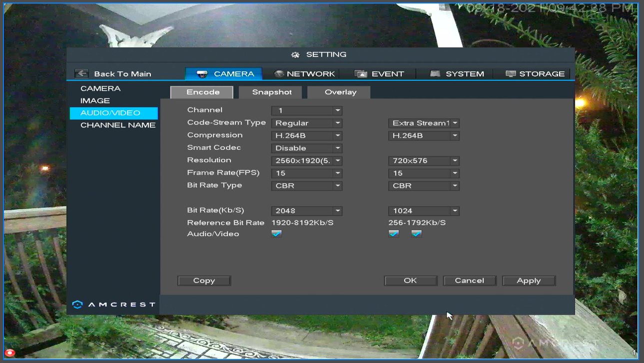Select the Encode tab

202,92
